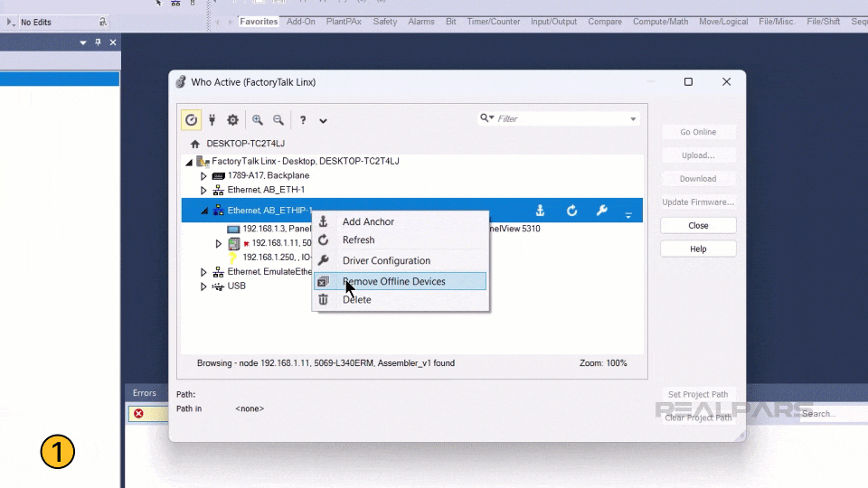868x488 pixels.
Task: Click the anchor icon on the highlighted row
Action: click(541, 211)
